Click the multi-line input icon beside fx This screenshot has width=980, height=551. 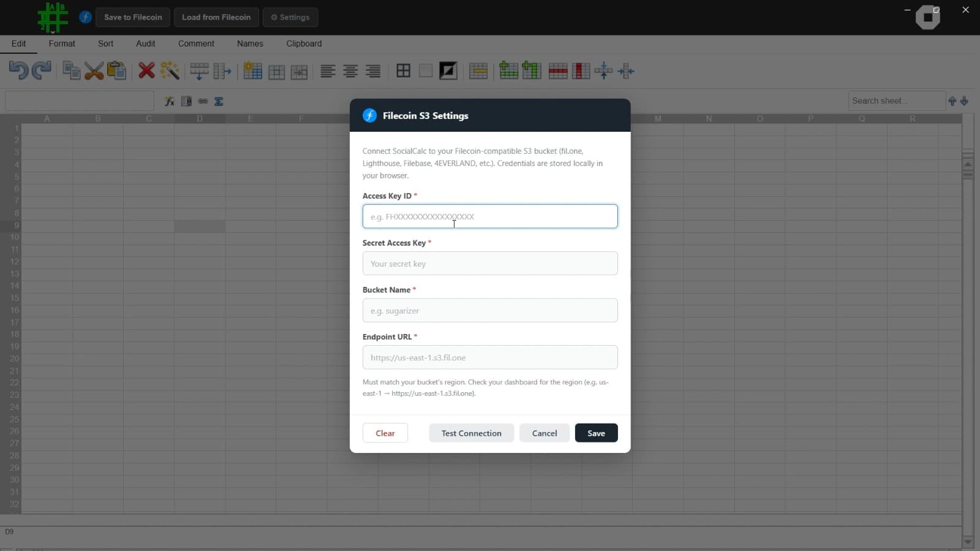click(186, 101)
